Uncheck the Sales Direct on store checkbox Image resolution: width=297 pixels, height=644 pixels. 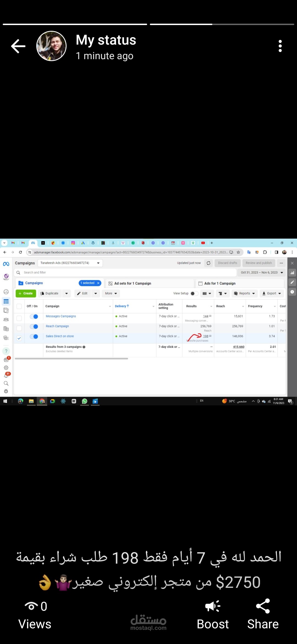pyautogui.click(x=19, y=338)
